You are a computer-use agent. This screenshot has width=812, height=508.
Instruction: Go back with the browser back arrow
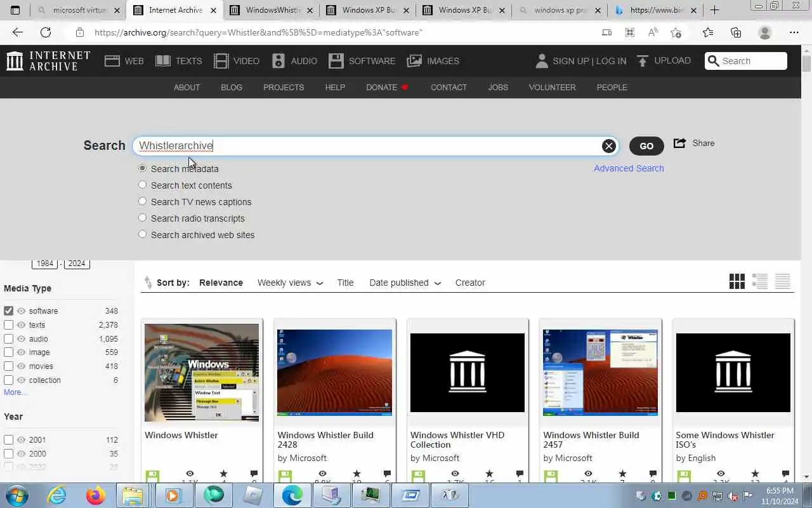pyautogui.click(x=17, y=32)
